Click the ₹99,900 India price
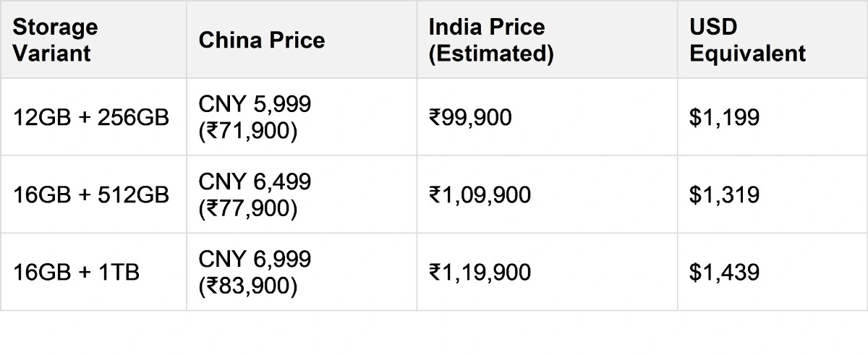This screenshot has height=355, width=868. coord(470,118)
